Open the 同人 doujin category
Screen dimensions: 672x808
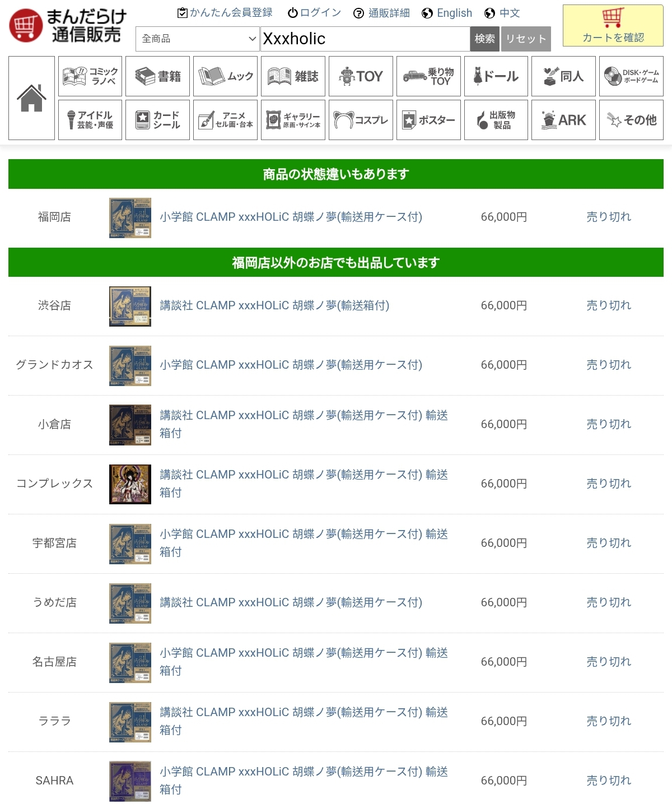(x=563, y=76)
